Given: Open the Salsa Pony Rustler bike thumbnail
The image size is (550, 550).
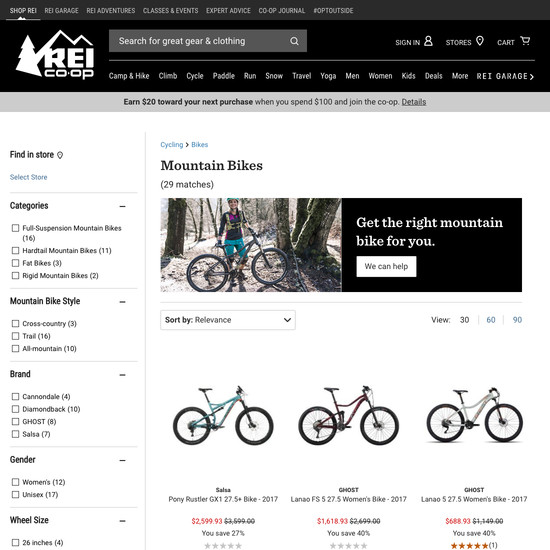Looking at the screenshot, I should 223,415.
